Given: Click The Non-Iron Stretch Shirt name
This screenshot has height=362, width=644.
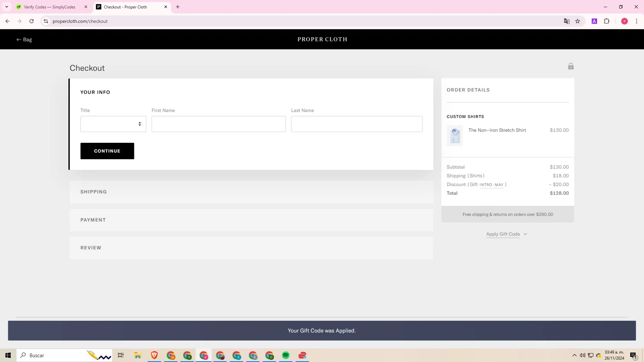Looking at the screenshot, I should click(497, 130).
